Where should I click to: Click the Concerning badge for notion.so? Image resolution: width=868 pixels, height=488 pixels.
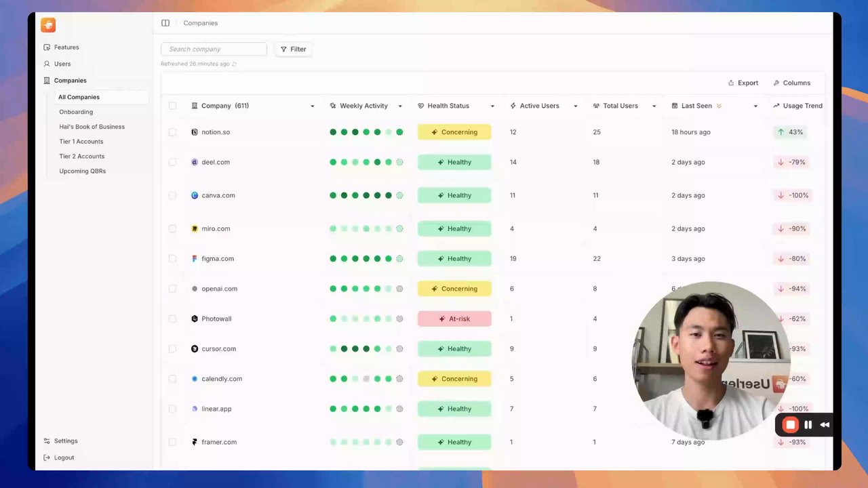[454, 132]
